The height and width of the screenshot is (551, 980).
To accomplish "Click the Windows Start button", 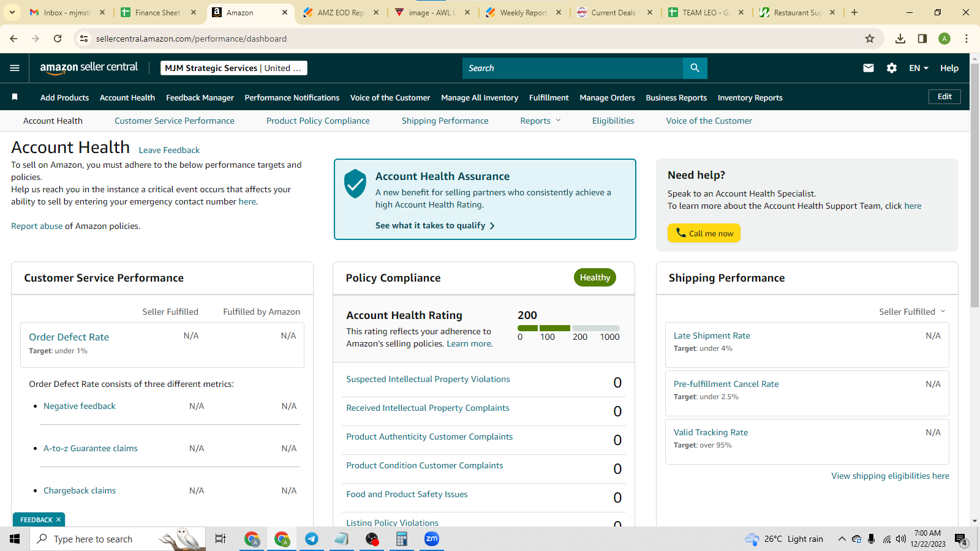I will click(15, 539).
